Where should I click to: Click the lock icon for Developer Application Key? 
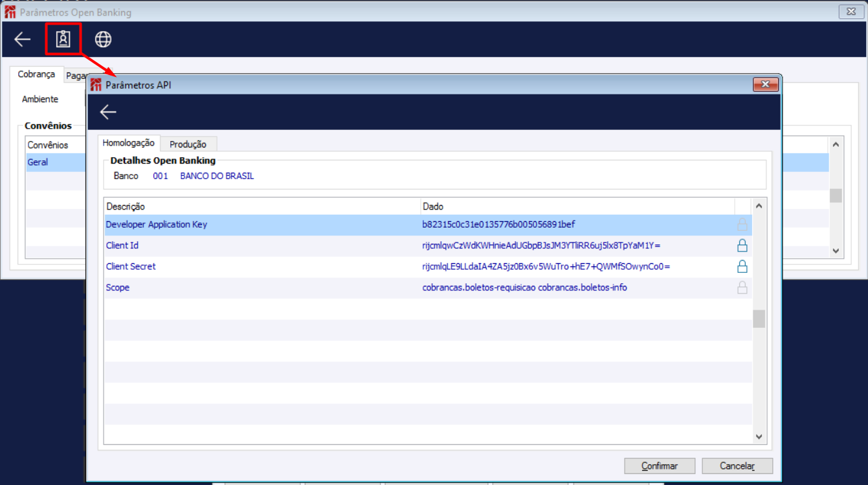(x=742, y=225)
